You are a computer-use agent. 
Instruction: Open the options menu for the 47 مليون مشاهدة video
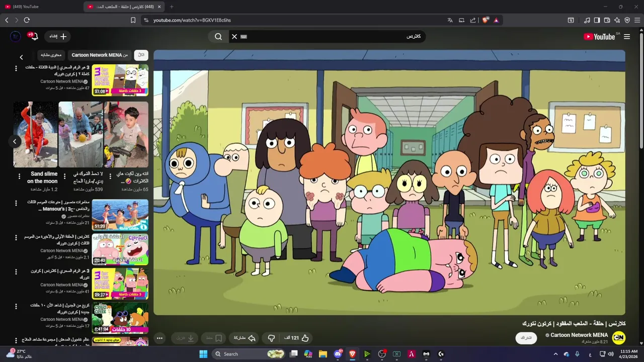[16, 68]
